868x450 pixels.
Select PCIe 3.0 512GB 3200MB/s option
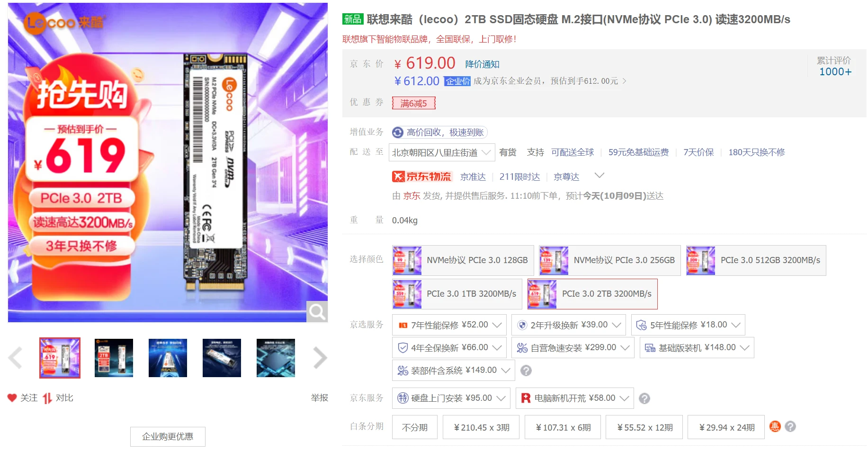(756, 260)
